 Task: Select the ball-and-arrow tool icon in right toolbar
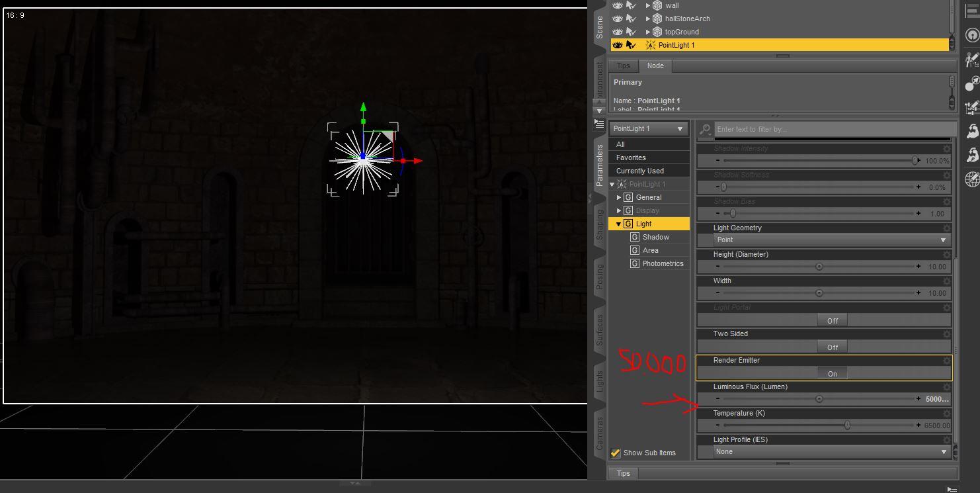[971, 83]
